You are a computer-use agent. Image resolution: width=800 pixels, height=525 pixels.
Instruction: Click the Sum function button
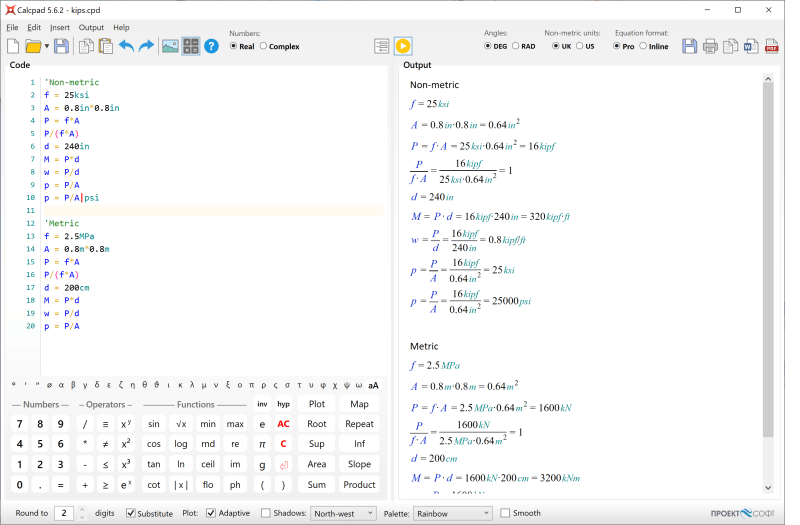click(x=317, y=485)
